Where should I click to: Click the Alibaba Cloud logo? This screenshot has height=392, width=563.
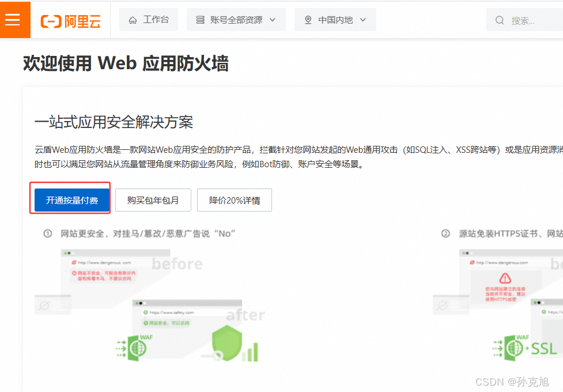[x=70, y=21]
